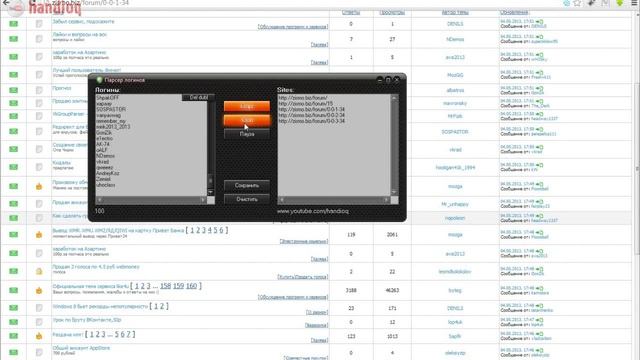The width and height of the screenshot is (640, 360).
Task: Select http://zismo.biz/forum/0-0-1-34 in Sites list
Action: [x=312, y=109]
